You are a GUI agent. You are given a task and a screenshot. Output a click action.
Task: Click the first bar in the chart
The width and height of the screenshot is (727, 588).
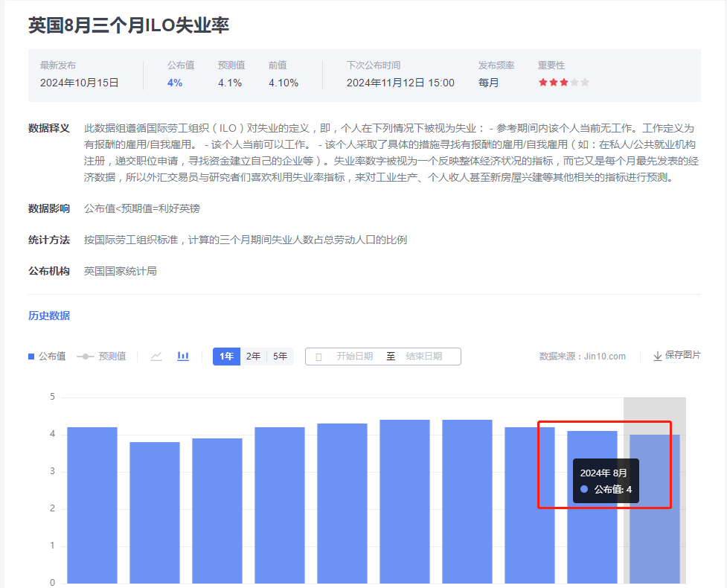(x=92, y=505)
